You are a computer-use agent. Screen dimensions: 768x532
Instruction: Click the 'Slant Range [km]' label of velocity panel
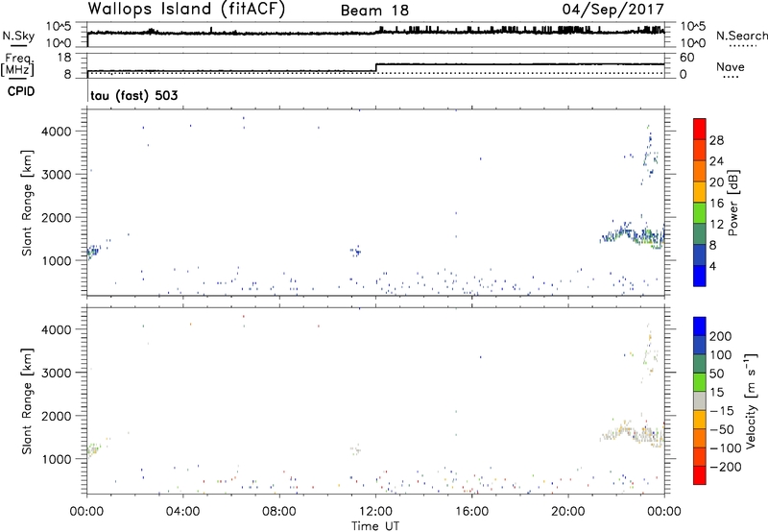pos(27,401)
